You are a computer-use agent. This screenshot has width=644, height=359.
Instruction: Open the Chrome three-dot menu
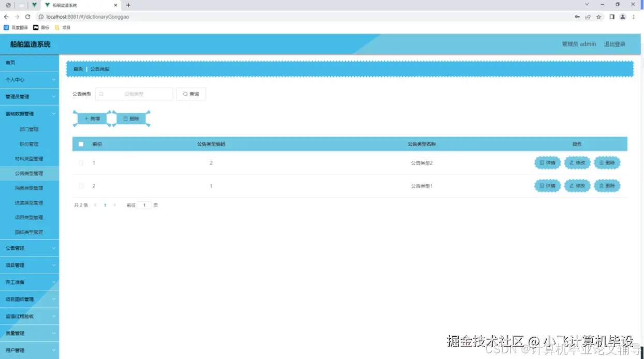point(634,17)
